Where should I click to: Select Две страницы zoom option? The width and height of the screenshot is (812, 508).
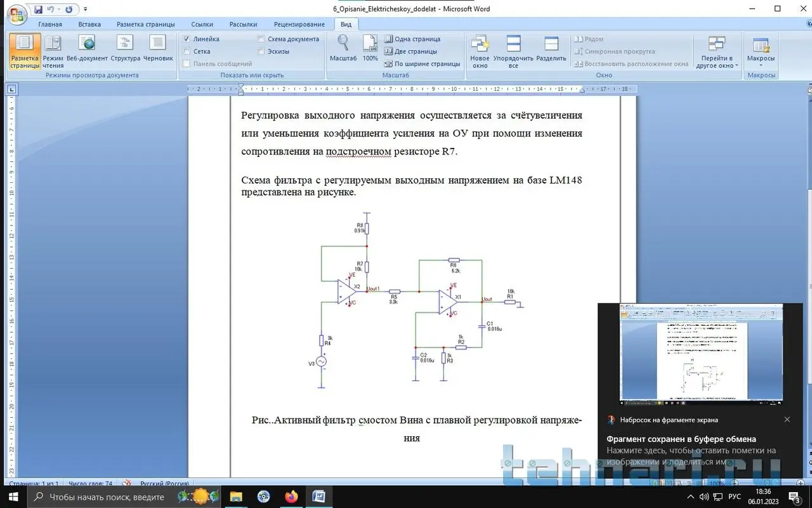click(411, 51)
